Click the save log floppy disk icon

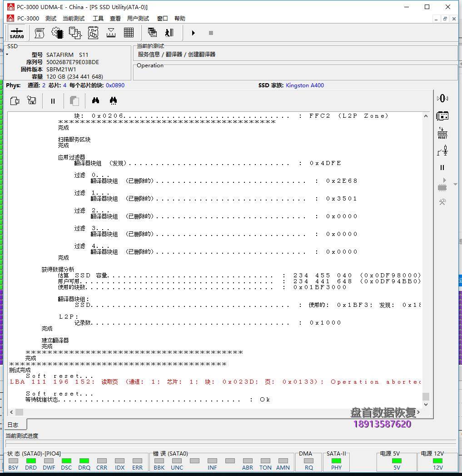pos(32,100)
